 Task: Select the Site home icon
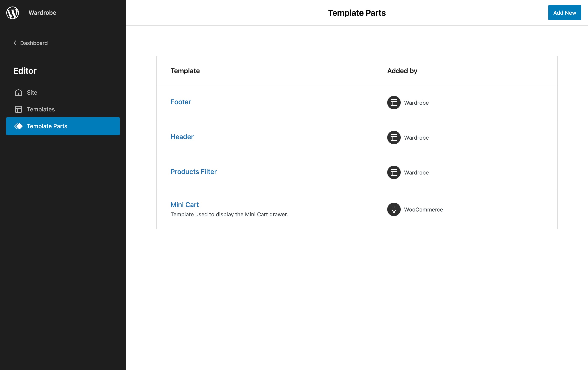(18, 93)
